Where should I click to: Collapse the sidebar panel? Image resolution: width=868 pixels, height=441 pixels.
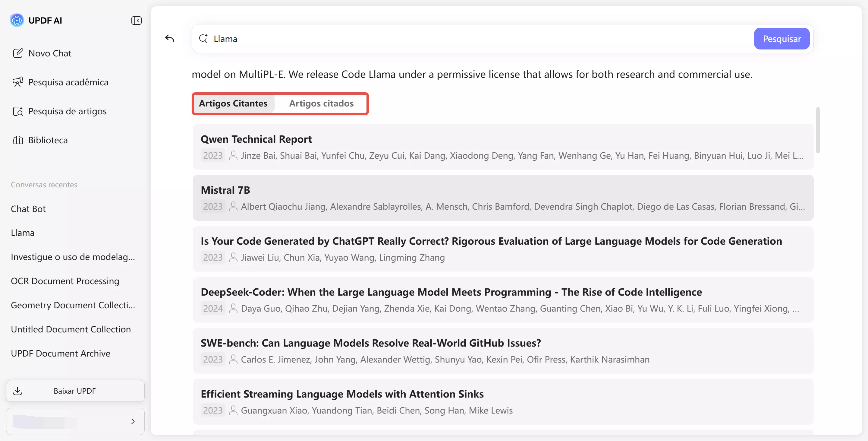coord(136,21)
